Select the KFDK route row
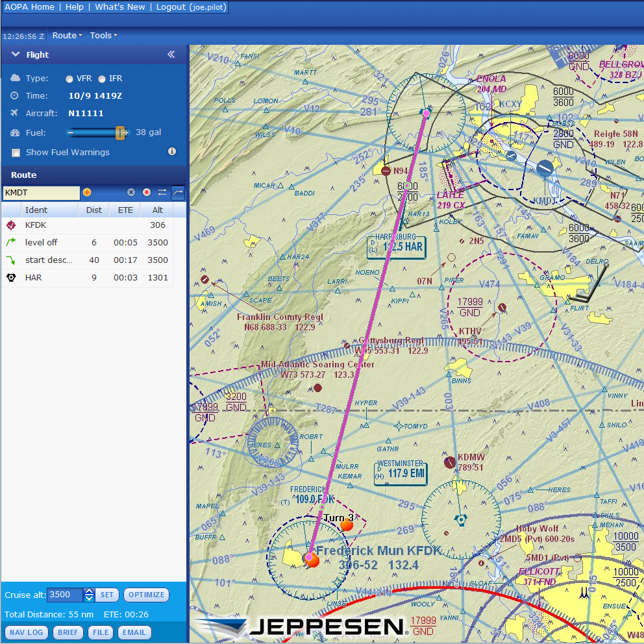Viewport: 644px width, 644px height. pos(88,225)
